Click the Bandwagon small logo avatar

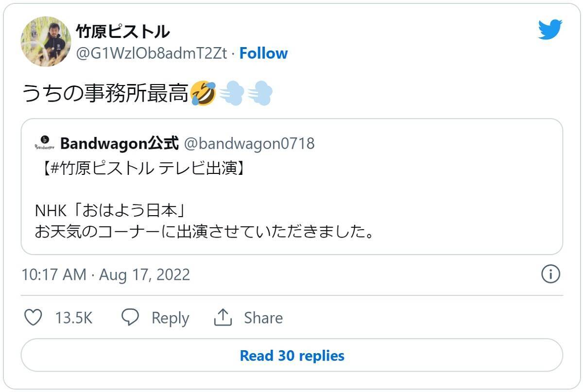44,143
